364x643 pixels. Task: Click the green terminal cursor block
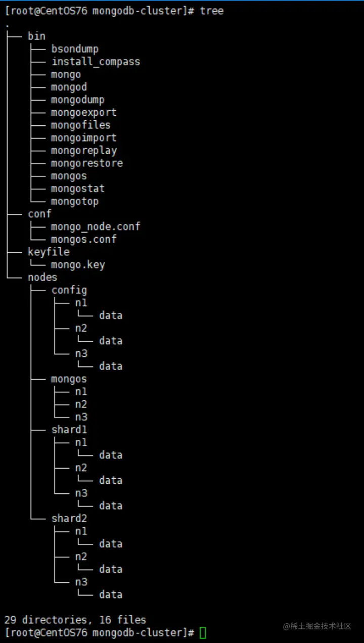coord(203,632)
